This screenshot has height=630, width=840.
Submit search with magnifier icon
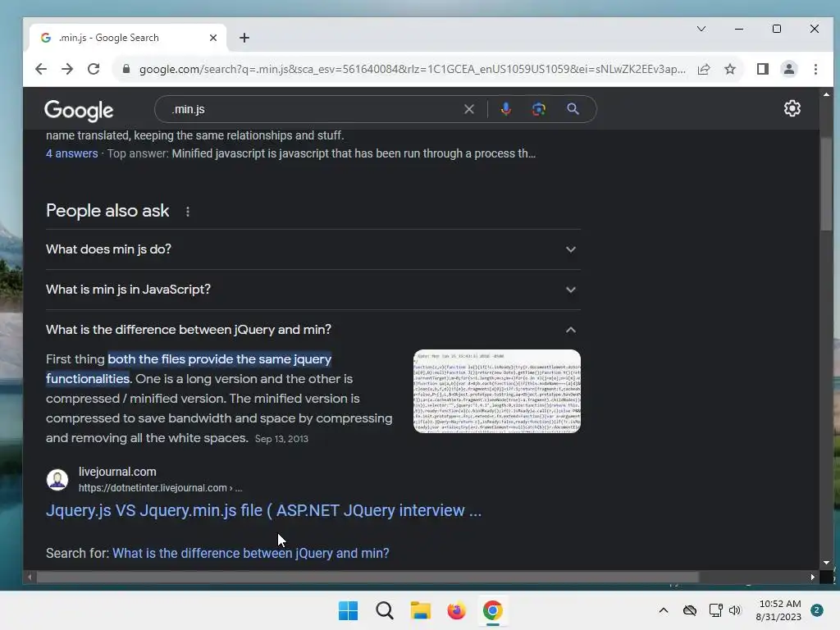(x=573, y=109)
